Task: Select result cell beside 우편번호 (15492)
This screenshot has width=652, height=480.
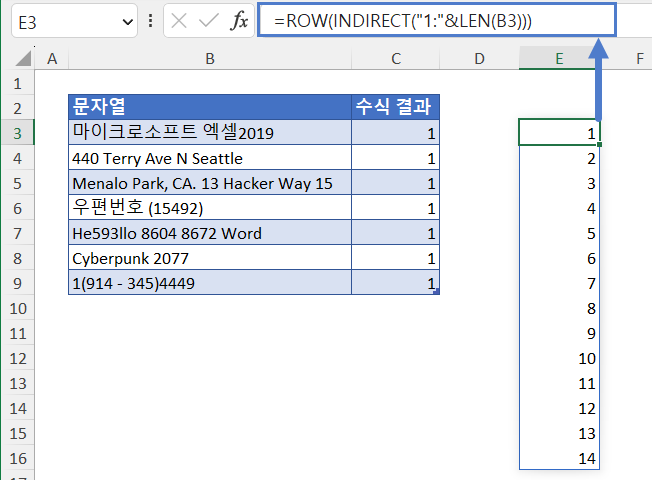Action: point(395,207)
